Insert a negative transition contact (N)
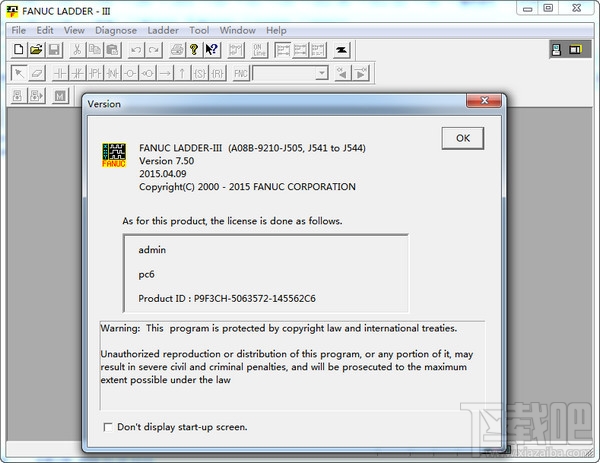 tap(113, 73)
